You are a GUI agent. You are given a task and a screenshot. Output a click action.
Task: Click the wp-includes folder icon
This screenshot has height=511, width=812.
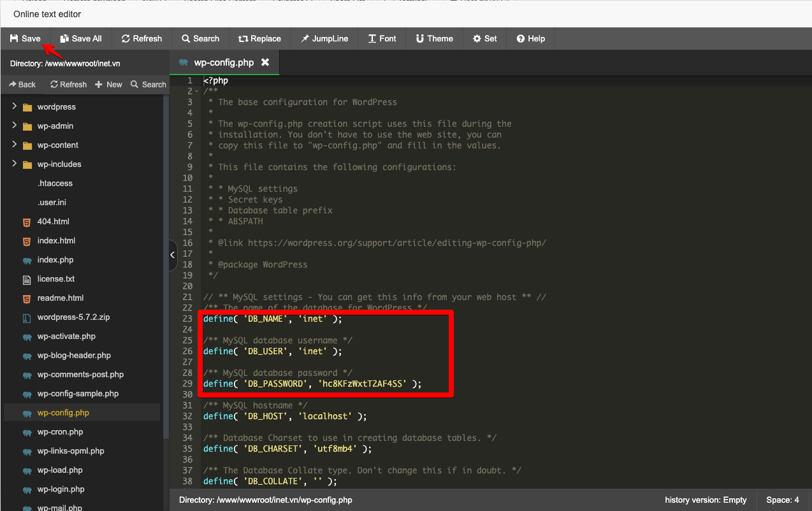click(27, 164)
